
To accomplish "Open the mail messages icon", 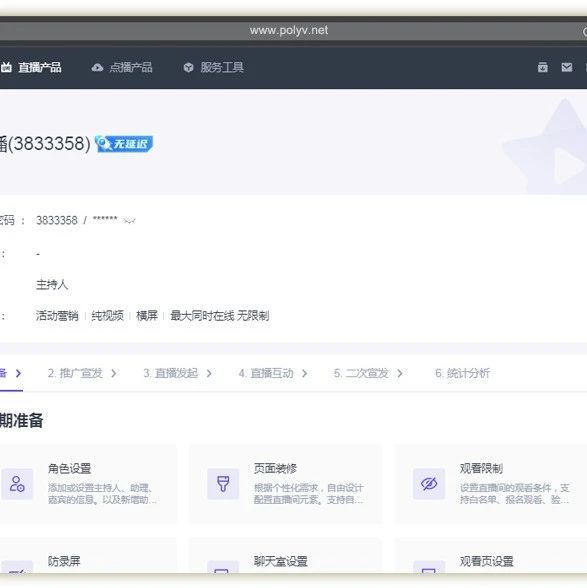I will click(x=567, y=68).
